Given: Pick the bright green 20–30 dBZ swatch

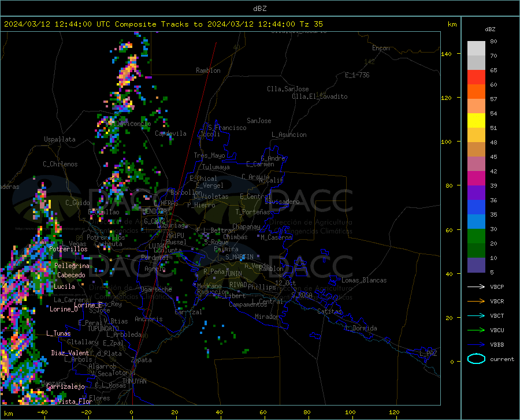Looking at the screenshot, I should pos(476,236).
